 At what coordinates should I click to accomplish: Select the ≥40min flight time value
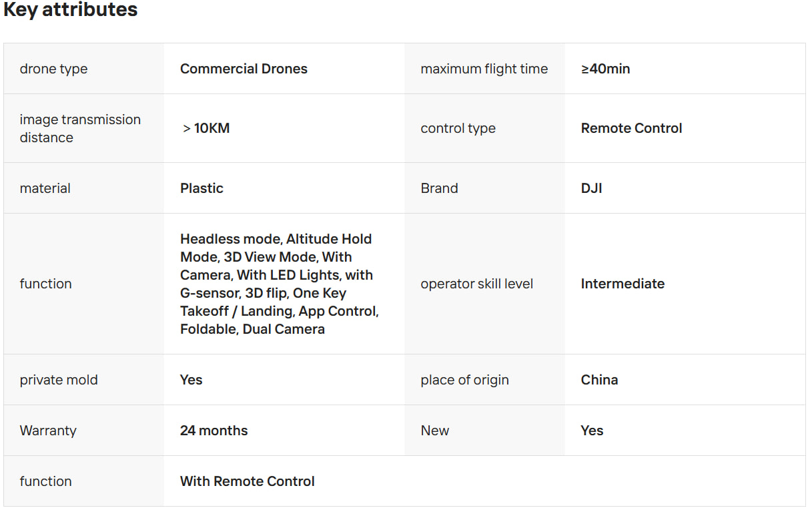click(605, 69)
